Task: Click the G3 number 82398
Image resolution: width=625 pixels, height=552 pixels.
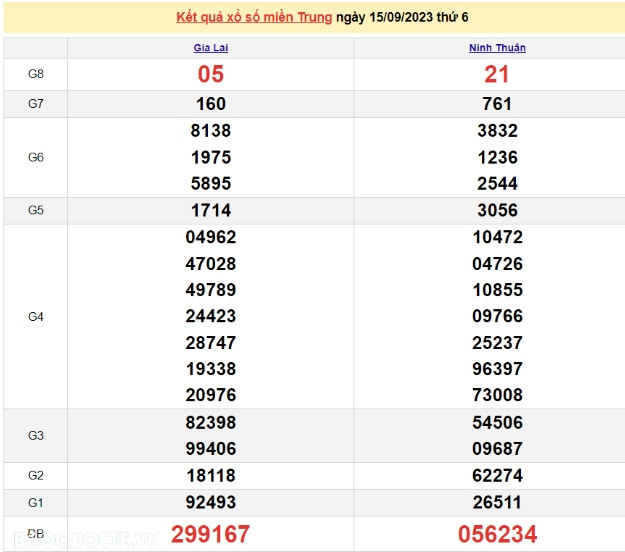Action: (211, 422)
